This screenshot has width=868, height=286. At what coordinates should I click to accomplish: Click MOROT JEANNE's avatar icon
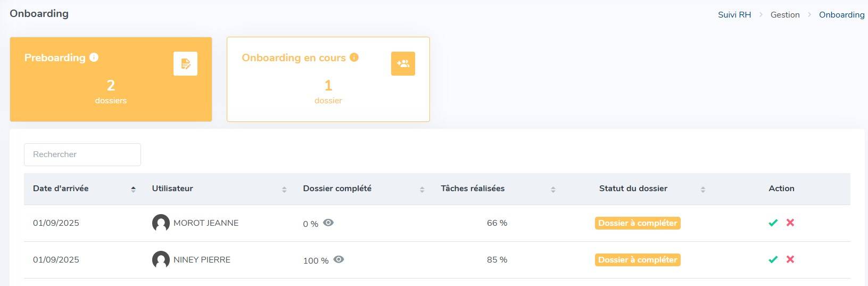(x=161, y=223)
